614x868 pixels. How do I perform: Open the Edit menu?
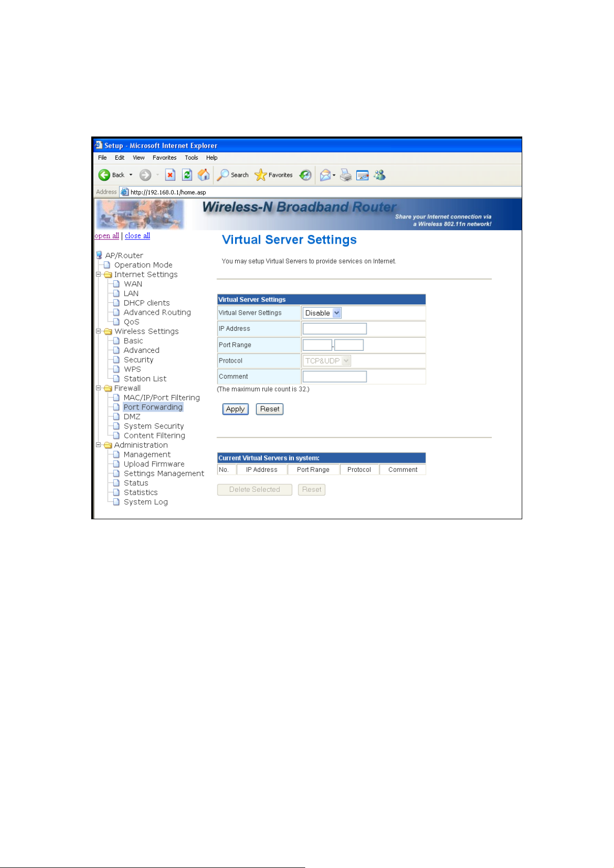tap(120, 158)
